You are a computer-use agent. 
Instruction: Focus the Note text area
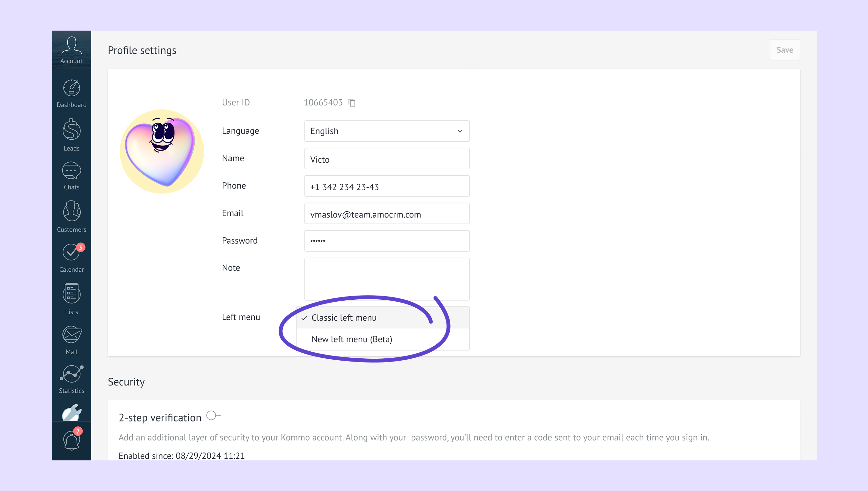(x=387, y=279)
